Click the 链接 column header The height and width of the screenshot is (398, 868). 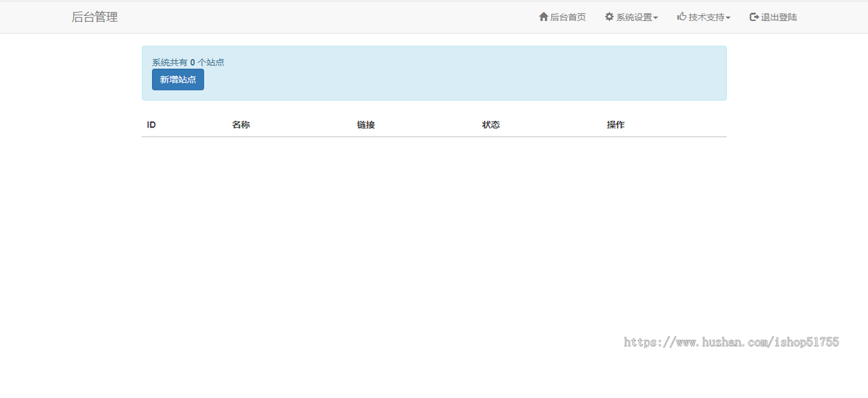366,124
